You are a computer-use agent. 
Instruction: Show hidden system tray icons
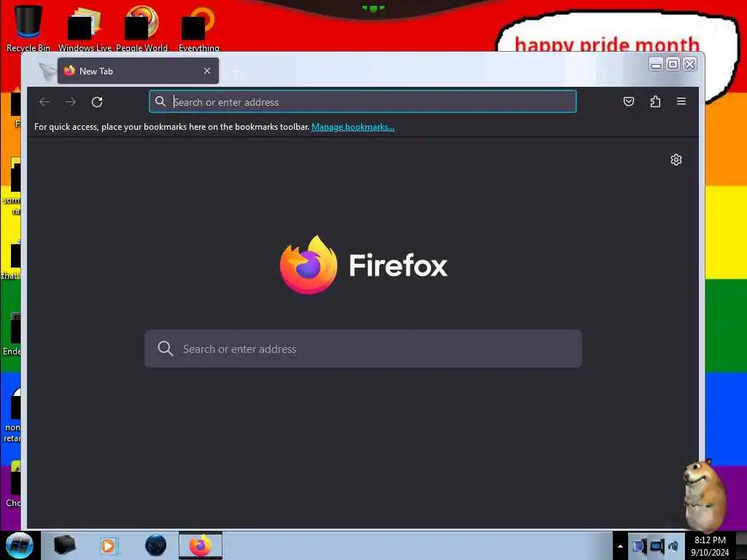point(620,546)
